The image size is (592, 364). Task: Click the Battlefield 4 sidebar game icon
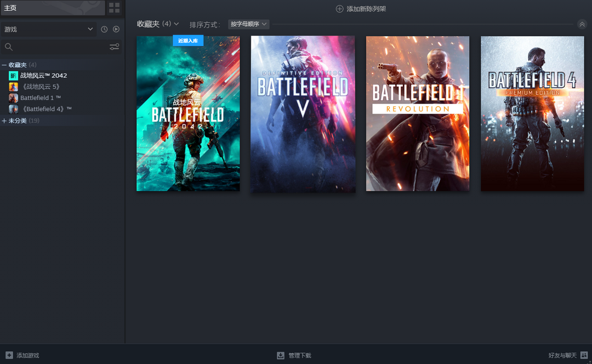point(13,109)
